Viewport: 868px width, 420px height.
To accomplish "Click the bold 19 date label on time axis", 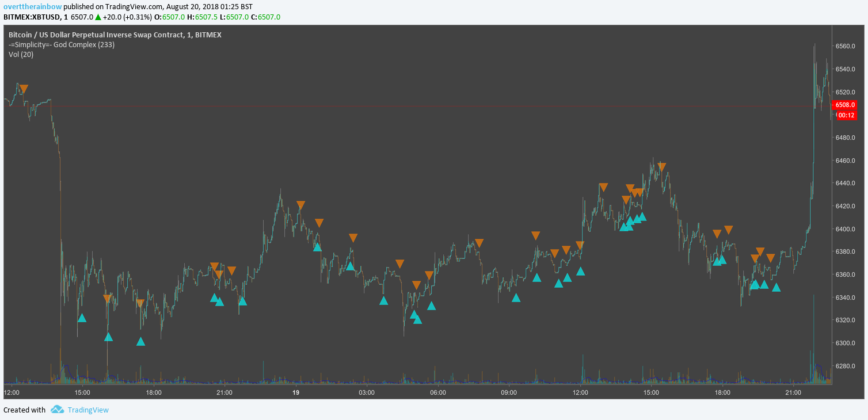I will (296, 392).
